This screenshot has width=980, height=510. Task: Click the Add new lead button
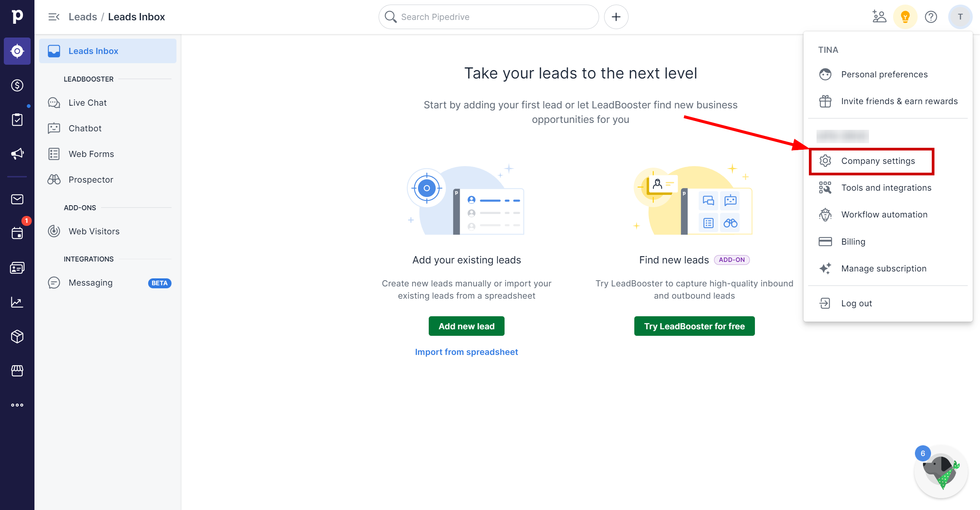pyautogui.click(x=466, y=326)
